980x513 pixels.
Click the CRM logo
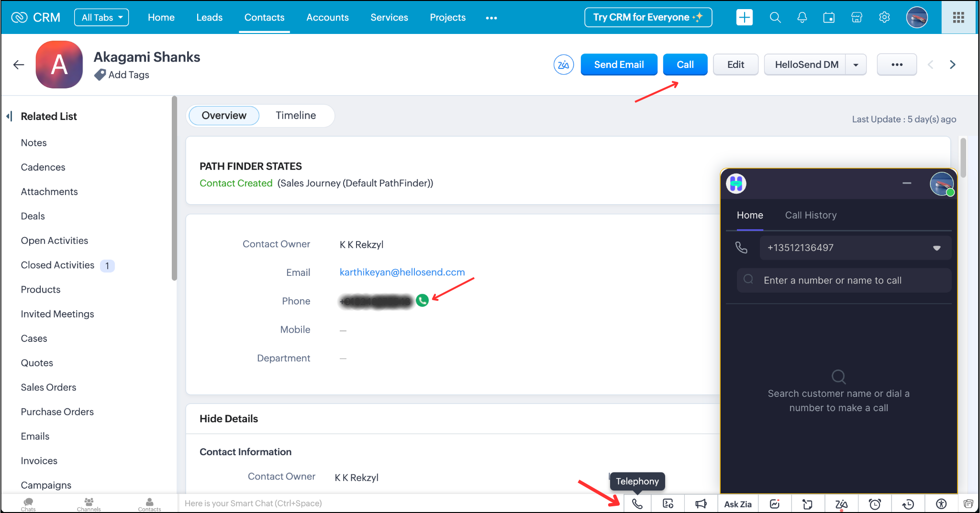point(36,17)
